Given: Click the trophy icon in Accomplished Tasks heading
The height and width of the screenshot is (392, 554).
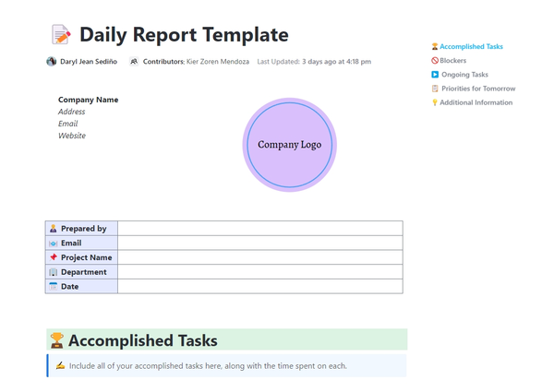Looking at the screenshot, I should (x=57, y=341).
